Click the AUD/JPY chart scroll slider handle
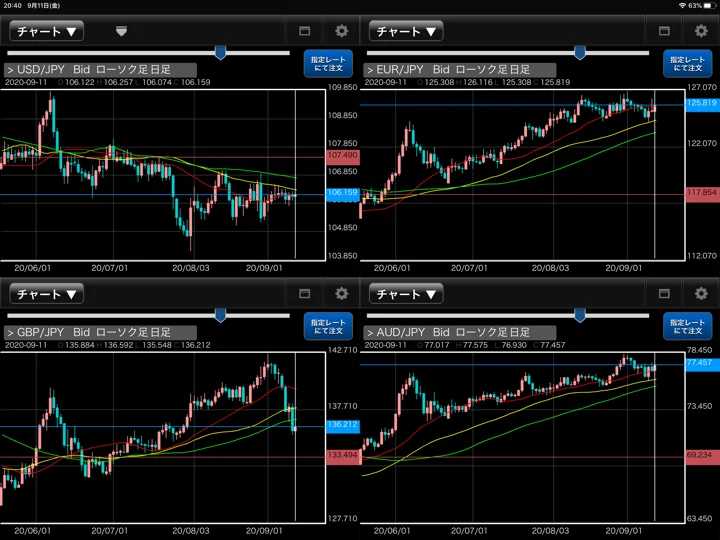 click(580, 315)
